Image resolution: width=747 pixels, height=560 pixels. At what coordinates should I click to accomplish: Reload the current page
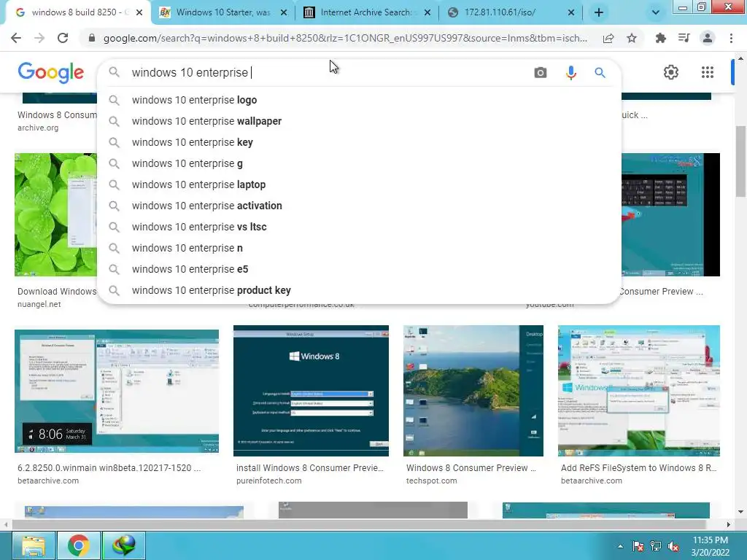(x=63, y=38)
